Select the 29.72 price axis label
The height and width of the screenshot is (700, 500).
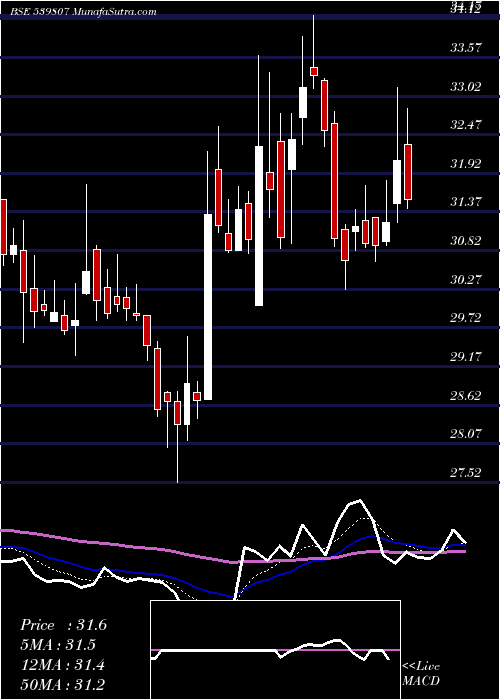pyautogui.click(x=466, y=318)
